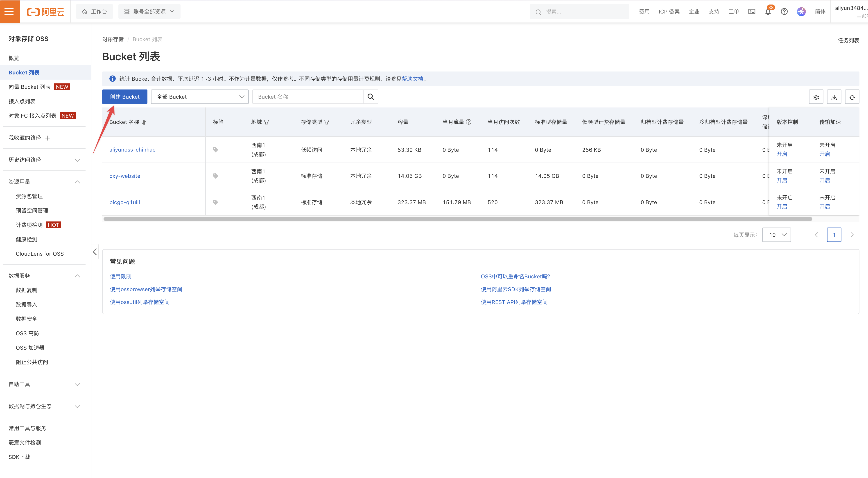Image resolution: width=868 pixels, height=478 pixels.
Task: Open the aliyunoss-chinhae bucket link
Action: 132,150
